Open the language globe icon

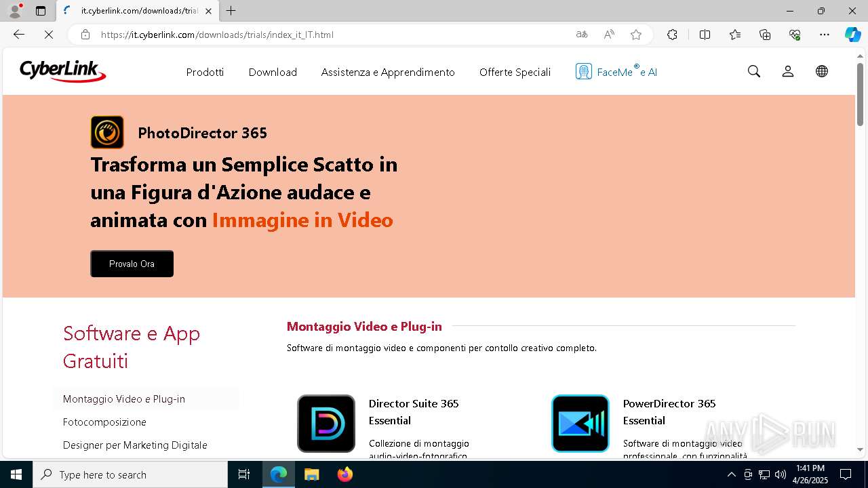coord(822,71)
